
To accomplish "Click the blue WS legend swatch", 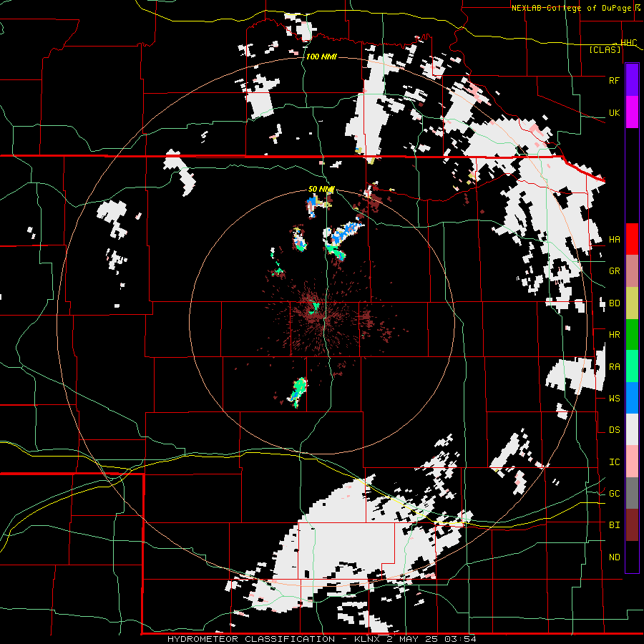I will click(x=632, y=398).
